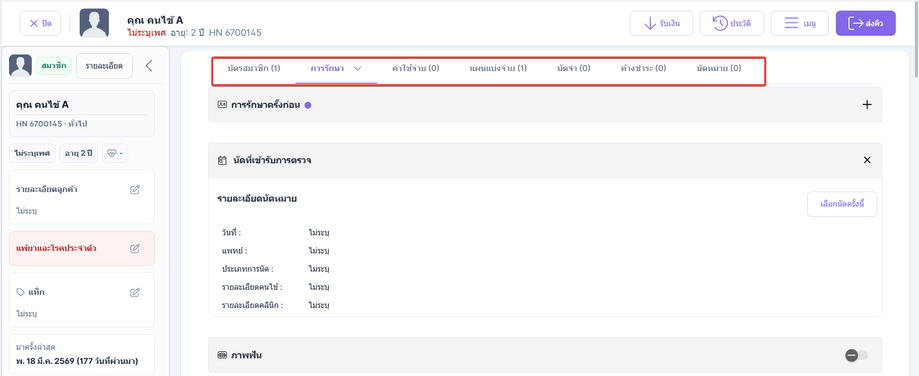919x376 pixels.
Task: Click the red แพ้ยาและโรคประจำตัว label
Action: click(56, 248)
